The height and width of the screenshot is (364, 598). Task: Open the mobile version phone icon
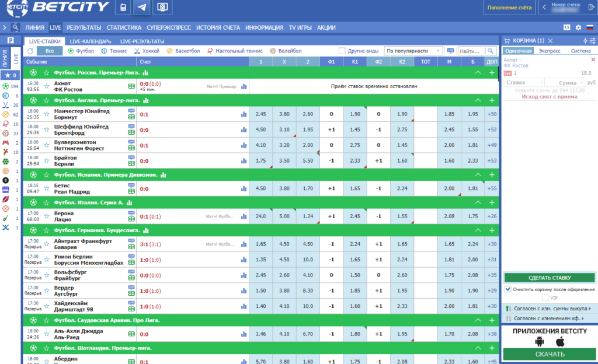click(x=123, y=7)
